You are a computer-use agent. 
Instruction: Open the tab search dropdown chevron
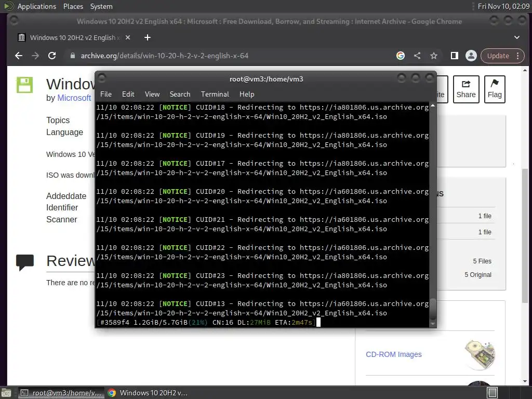coord(517,37)
